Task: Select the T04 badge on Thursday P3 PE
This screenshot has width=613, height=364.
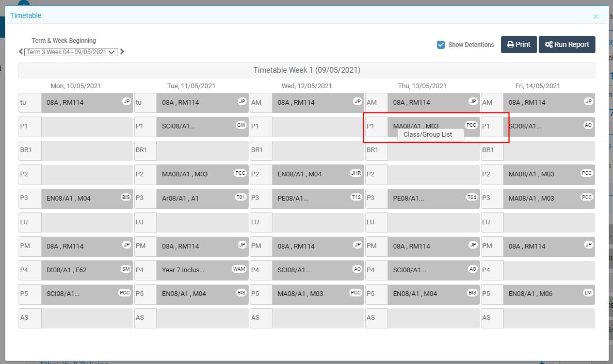Action: (471, 197)
